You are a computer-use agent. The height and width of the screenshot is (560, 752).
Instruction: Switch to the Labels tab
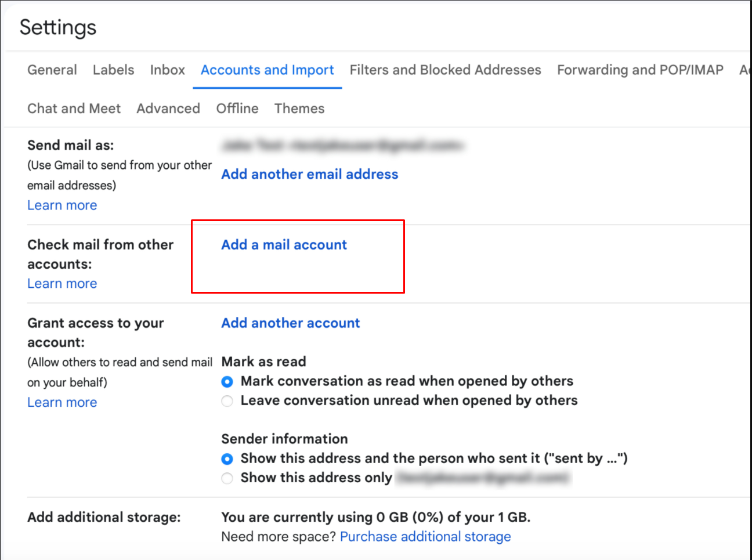pyautogui.click(x=113, y=70)
